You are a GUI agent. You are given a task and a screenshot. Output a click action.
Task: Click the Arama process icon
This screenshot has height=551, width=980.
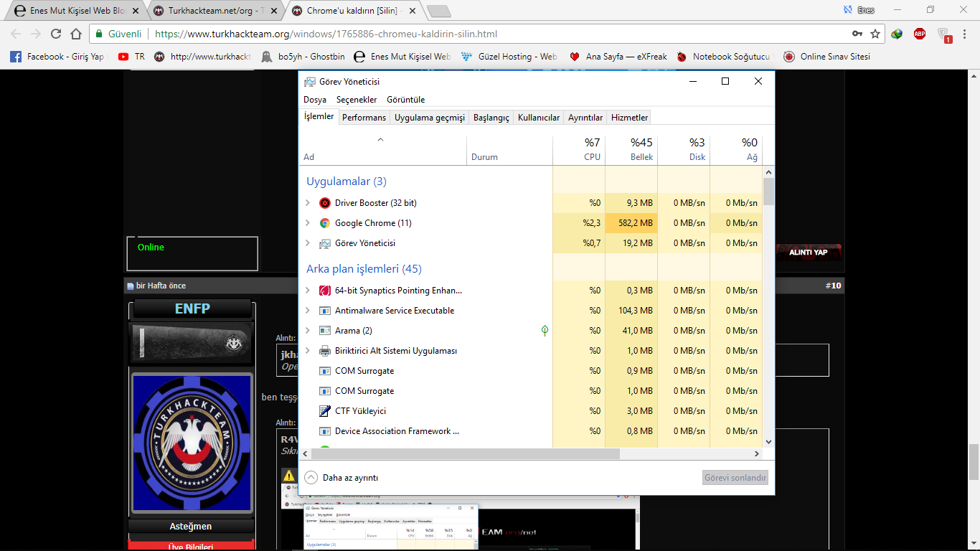tap(325, 331)
